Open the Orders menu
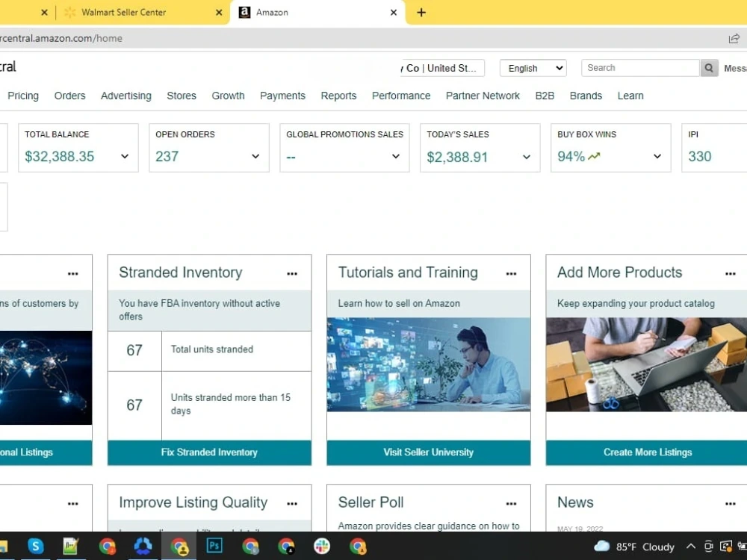Viewport: 747px width, 560px height. pyautogui.click(x=69, y=96)
